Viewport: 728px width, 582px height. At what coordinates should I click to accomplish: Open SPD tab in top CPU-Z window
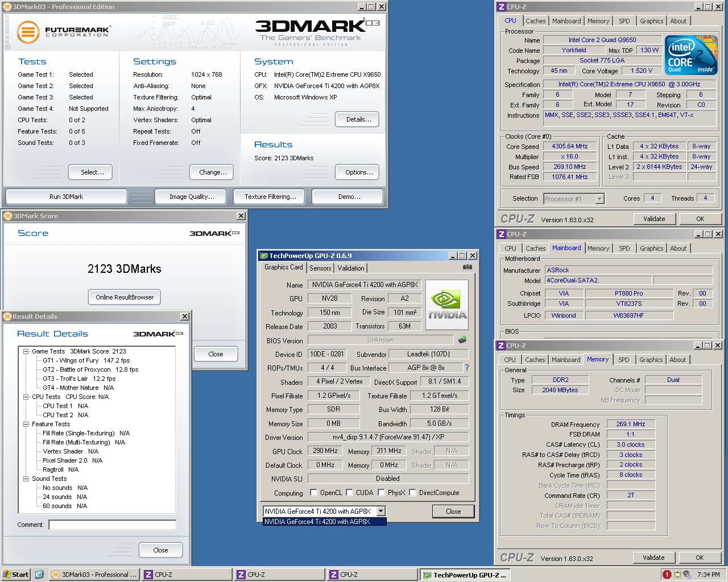click(624, 21)
